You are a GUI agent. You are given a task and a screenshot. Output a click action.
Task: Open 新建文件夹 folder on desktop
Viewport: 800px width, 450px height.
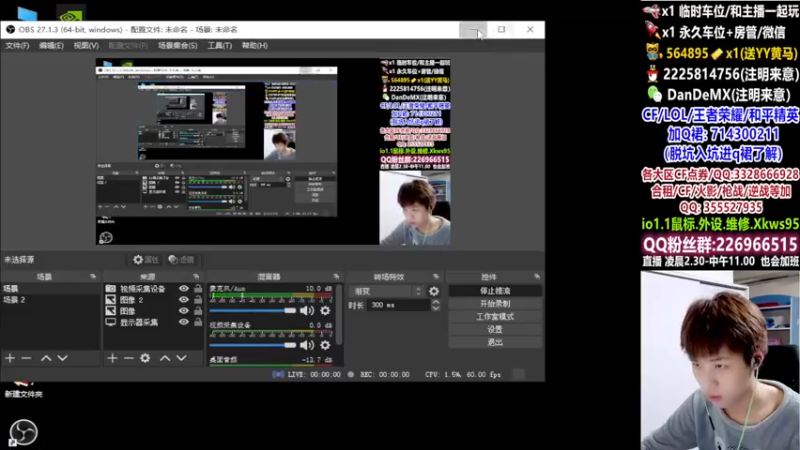pos(23,389)
